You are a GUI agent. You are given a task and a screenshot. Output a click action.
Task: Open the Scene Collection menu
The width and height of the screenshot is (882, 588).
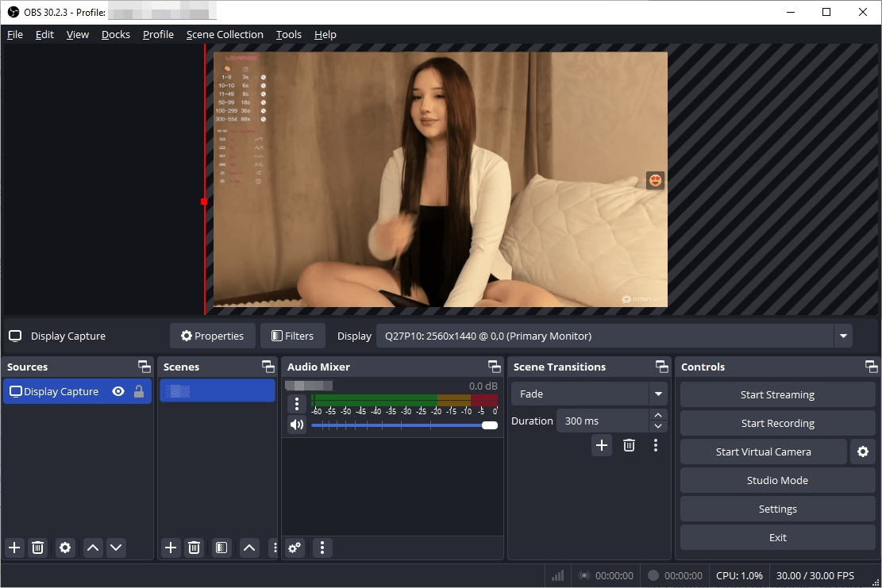pos(225,34)
